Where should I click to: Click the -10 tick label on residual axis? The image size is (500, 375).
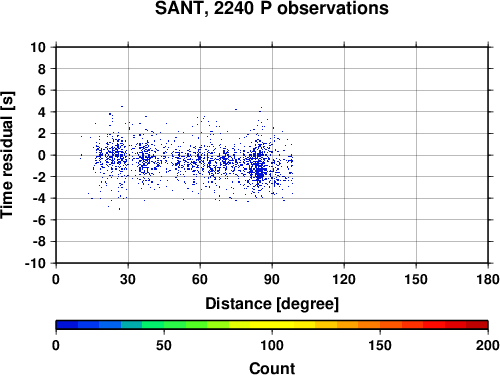point(35,263)
